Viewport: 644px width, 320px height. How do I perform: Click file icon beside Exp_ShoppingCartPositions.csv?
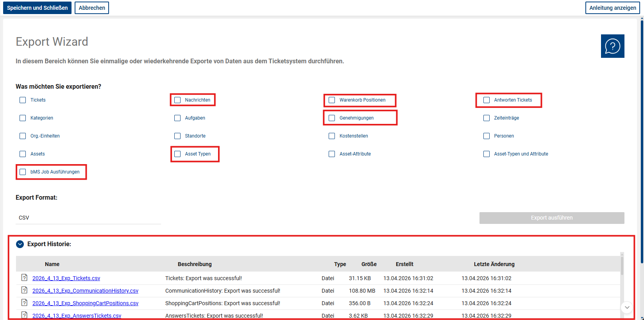[x=24, y=302]
